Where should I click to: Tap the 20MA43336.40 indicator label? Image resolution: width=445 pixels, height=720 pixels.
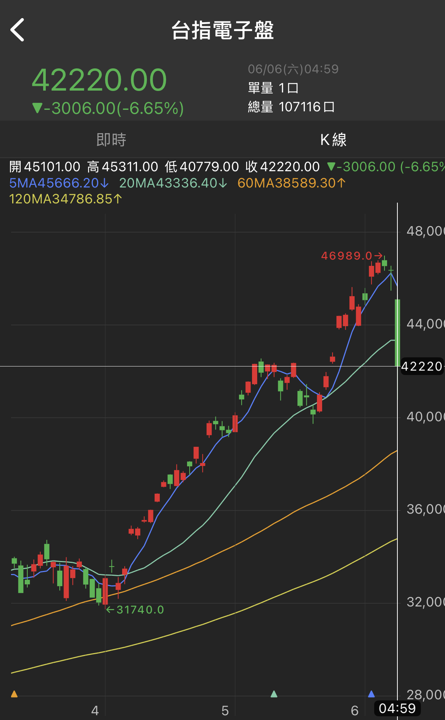(174, 183)
